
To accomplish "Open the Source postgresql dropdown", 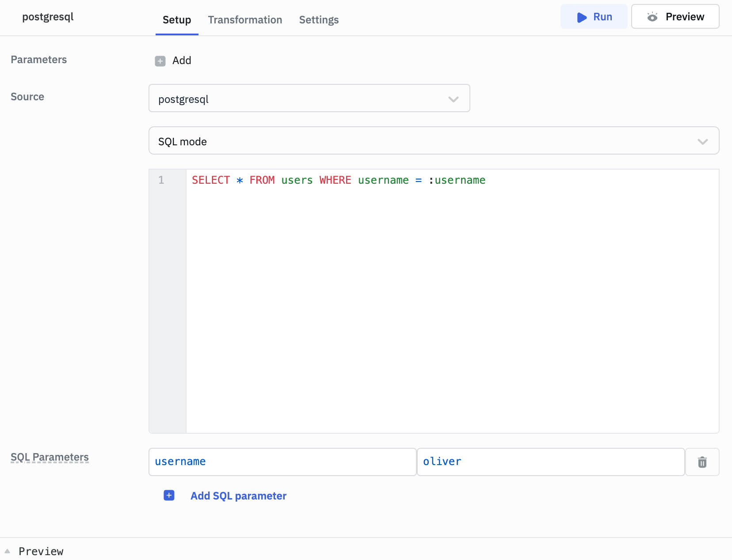I will [309, 98].
